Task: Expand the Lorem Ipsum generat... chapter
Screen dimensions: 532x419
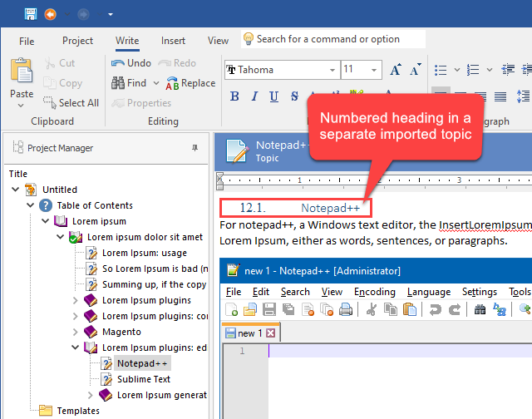Action: pyautogui.click(x=91, y=395)
